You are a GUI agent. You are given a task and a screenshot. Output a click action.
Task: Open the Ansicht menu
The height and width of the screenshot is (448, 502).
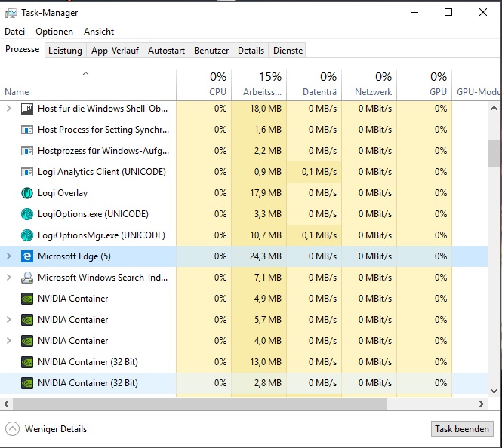[99, 32]
